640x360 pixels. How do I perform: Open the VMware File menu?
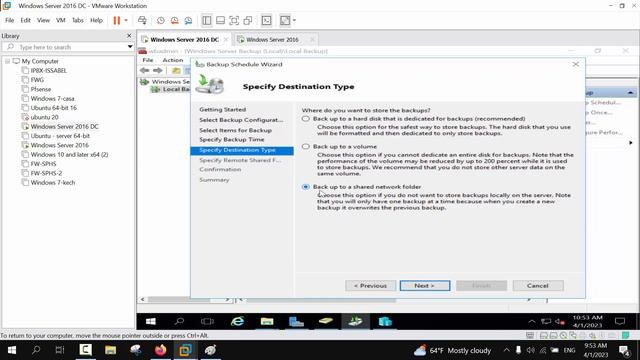[9, 20]
